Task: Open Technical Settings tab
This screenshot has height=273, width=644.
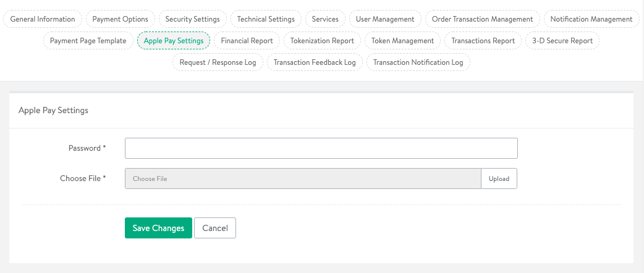Action: [266, 19]
